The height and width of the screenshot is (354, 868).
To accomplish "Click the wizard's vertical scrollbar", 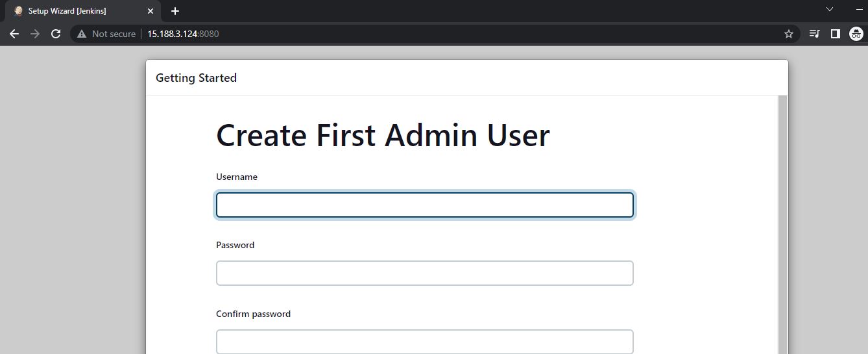I will tap(782, 224).
